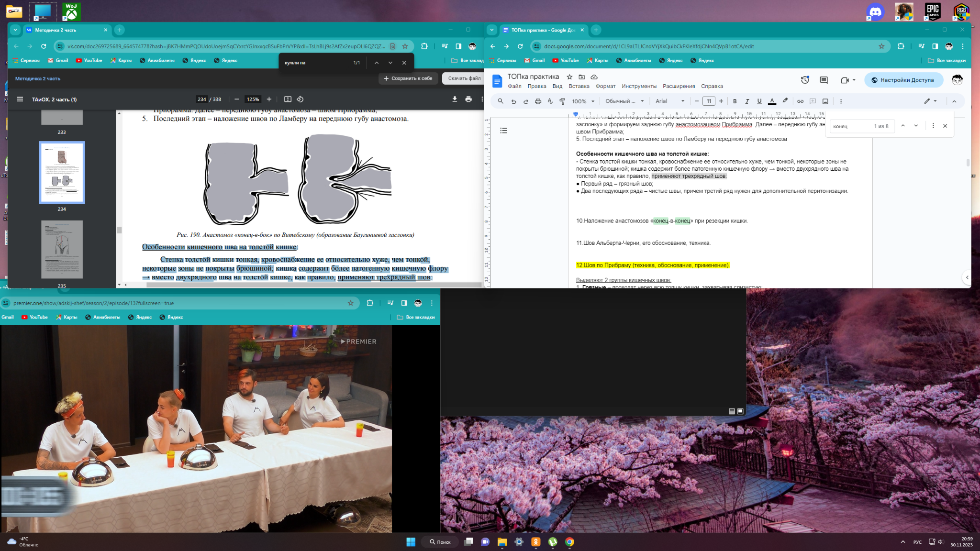
Task: Open Инструменты menu in Google Docs
Action: click(639, 86)
